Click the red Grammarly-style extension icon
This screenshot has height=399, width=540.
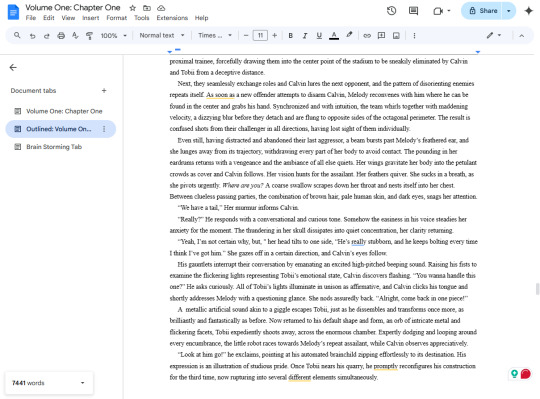coord(526,374)
